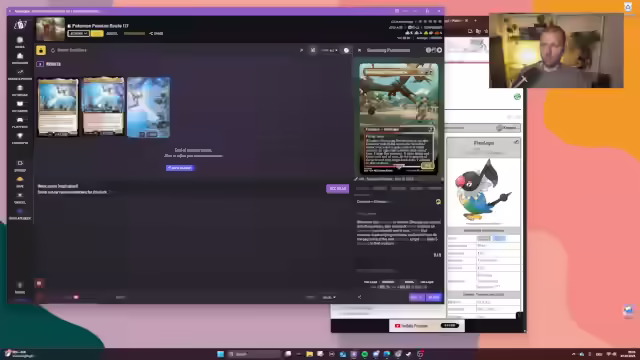Click the right blue button at the panel bottom
Image resolution: width=640 pixels, height=360 pixels.
tap(433, 297)
